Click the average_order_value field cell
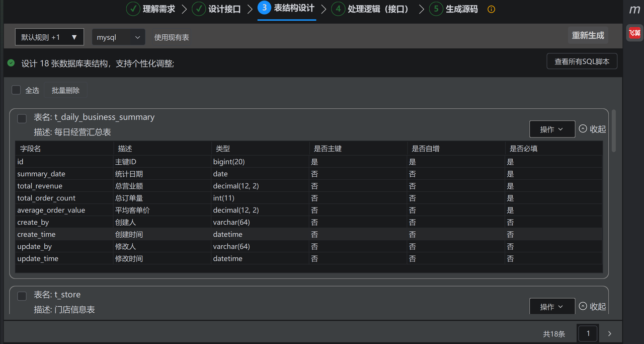This screenshot has height=344, width=644. point(64,210)
